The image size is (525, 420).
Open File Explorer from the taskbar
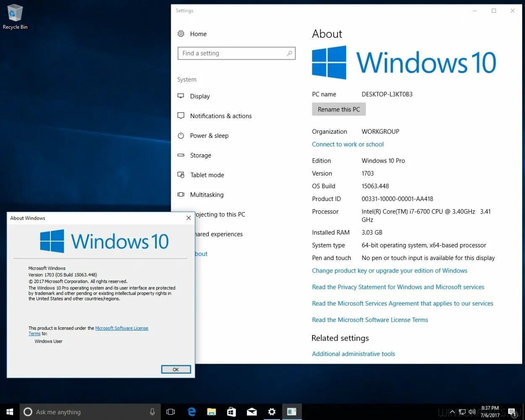(211, 412)
